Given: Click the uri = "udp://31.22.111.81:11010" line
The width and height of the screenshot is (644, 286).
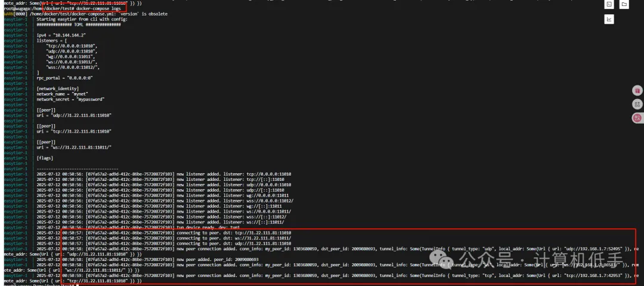Looking at the screenshot, I should 74,116.
